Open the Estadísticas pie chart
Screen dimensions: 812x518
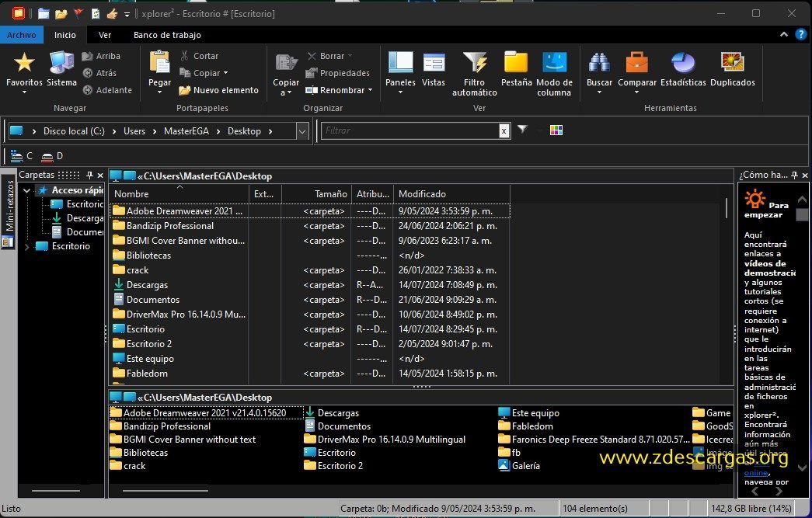(683, 69)
